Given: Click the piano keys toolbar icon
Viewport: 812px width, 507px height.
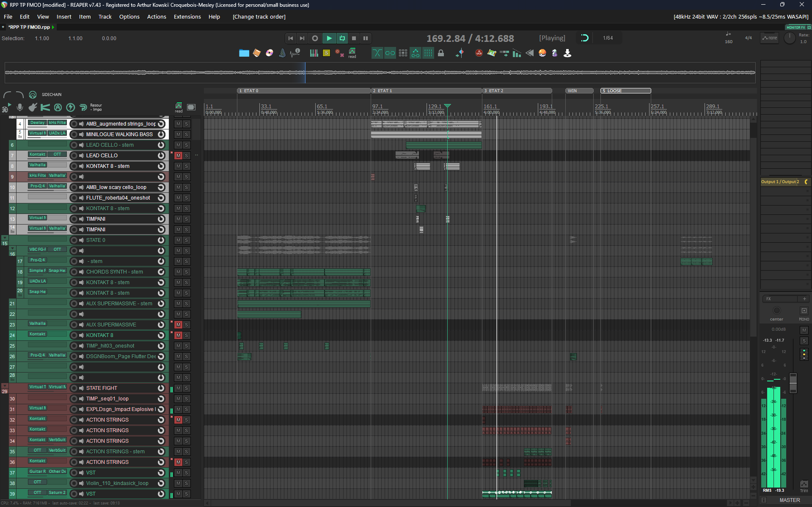Looking at the screenshot, I should click(x=314, y=53).
